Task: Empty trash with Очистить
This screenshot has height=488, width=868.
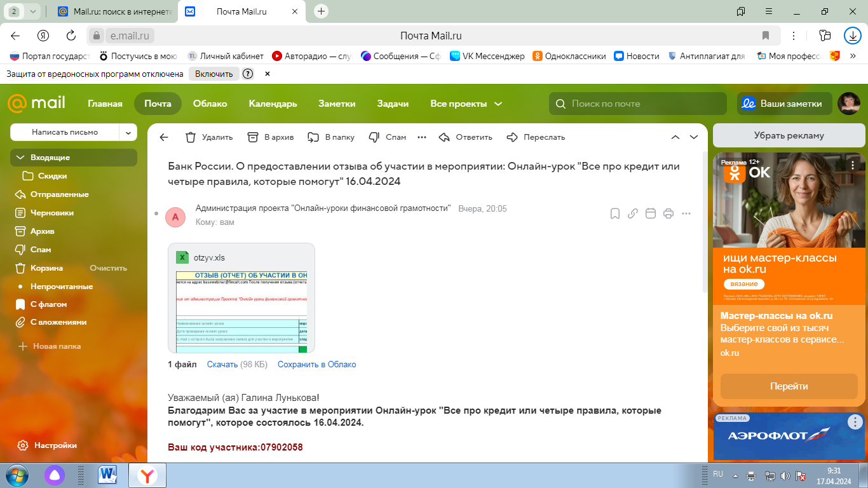Action: click(x=109, y=268)
